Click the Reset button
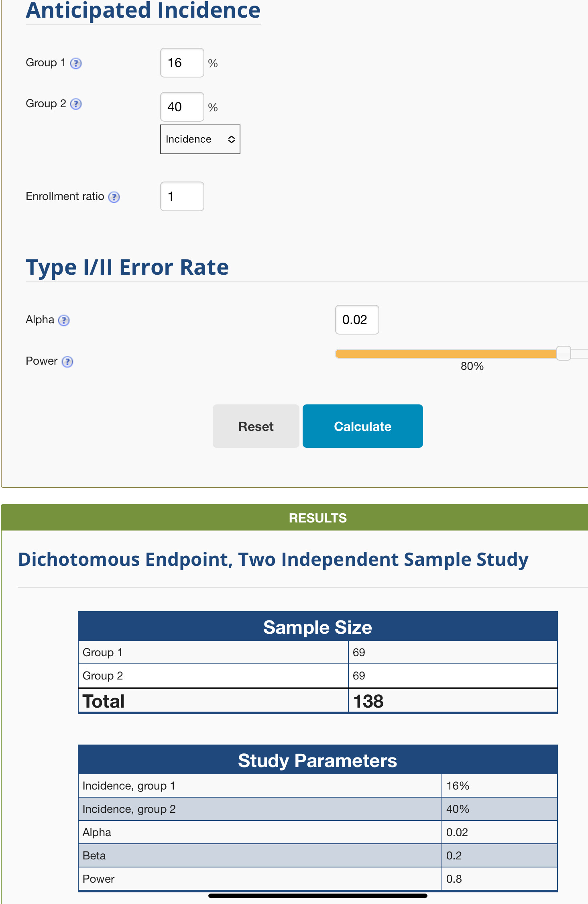Image resolution: width=588 pixels, height=904 pixels. (x=256, y=426)
